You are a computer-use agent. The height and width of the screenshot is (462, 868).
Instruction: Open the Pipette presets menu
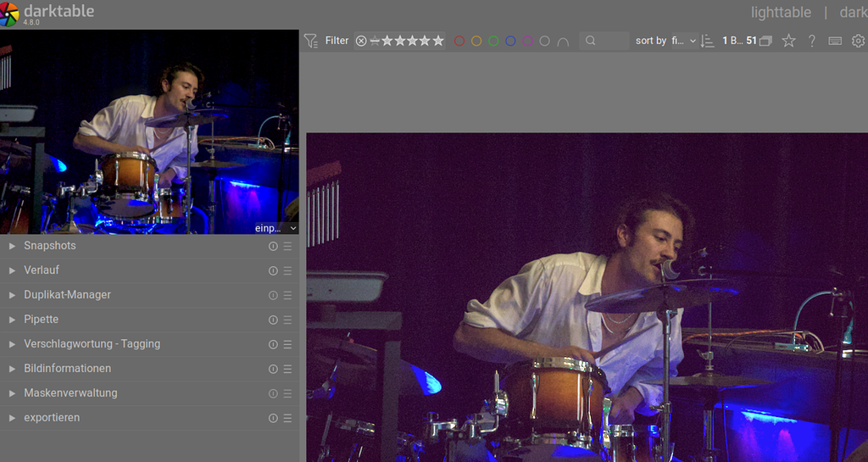coord(288,320)
